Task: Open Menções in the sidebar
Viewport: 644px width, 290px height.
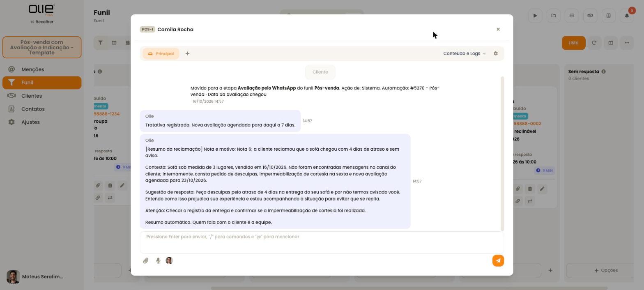Action: 42,69
